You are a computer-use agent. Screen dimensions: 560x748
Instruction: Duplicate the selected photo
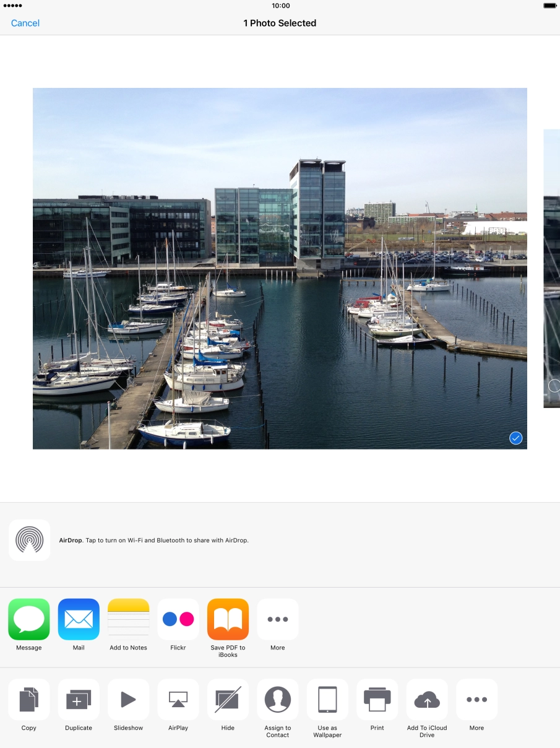tap(79, 700)
